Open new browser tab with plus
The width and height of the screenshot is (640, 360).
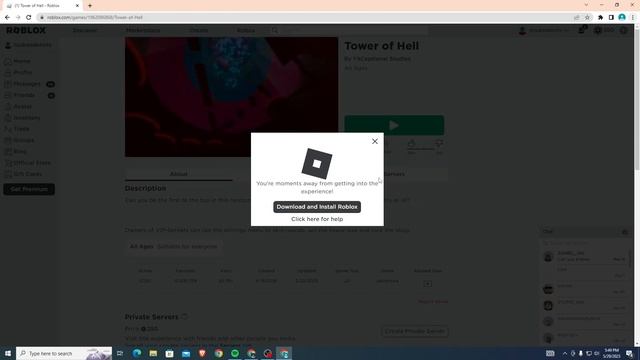90,6
